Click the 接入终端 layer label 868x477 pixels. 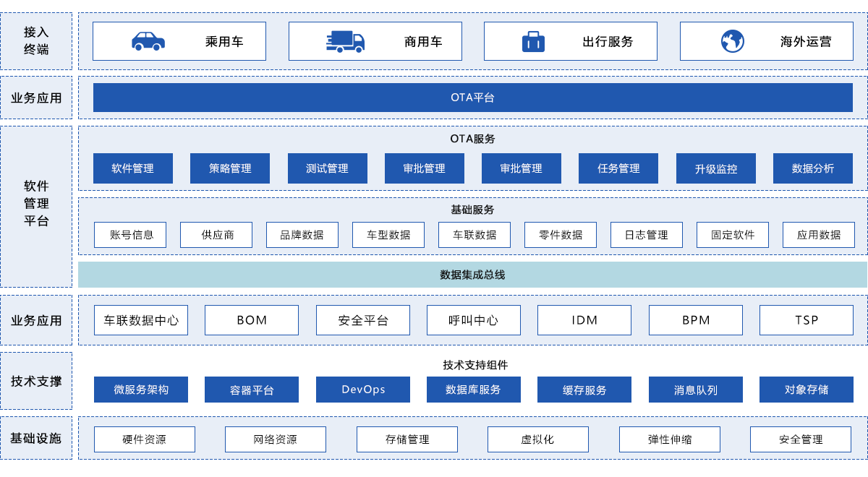point(36,41)
